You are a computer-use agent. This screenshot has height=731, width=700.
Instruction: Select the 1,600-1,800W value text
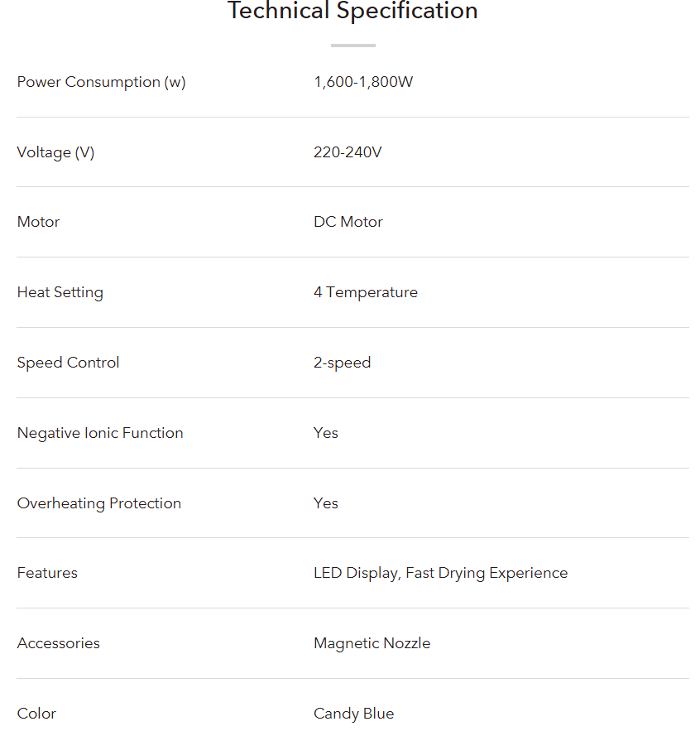362,82
